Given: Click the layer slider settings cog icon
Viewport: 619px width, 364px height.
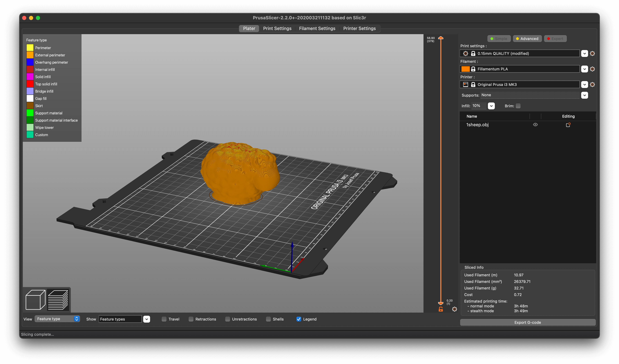Looking at the screenshot, I should coord(454,309).
